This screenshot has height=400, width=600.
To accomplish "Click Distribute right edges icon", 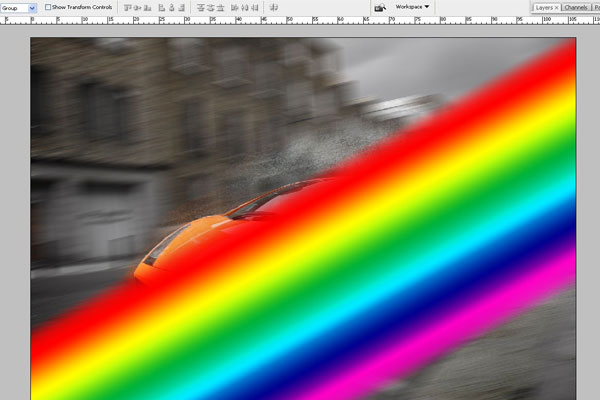I will (254, 8).
